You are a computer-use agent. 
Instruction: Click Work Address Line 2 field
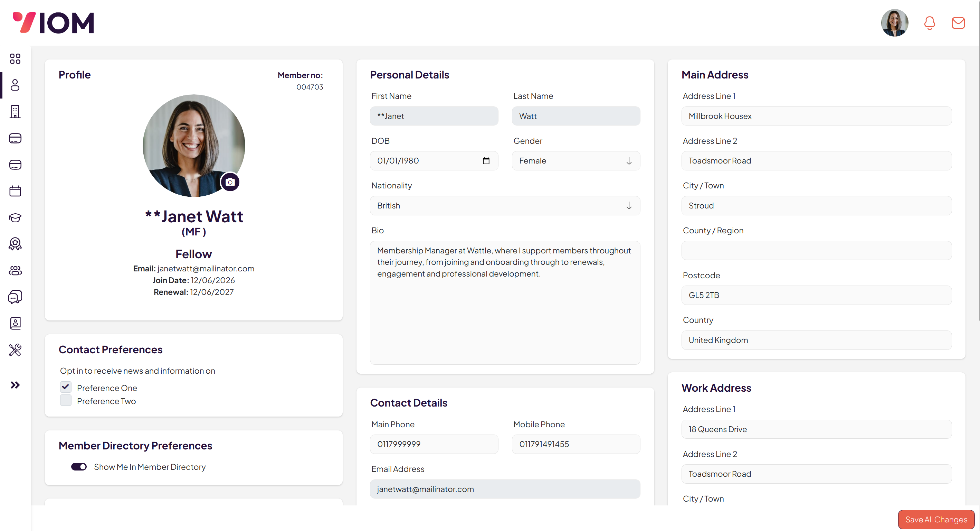(x=816, y=474)
